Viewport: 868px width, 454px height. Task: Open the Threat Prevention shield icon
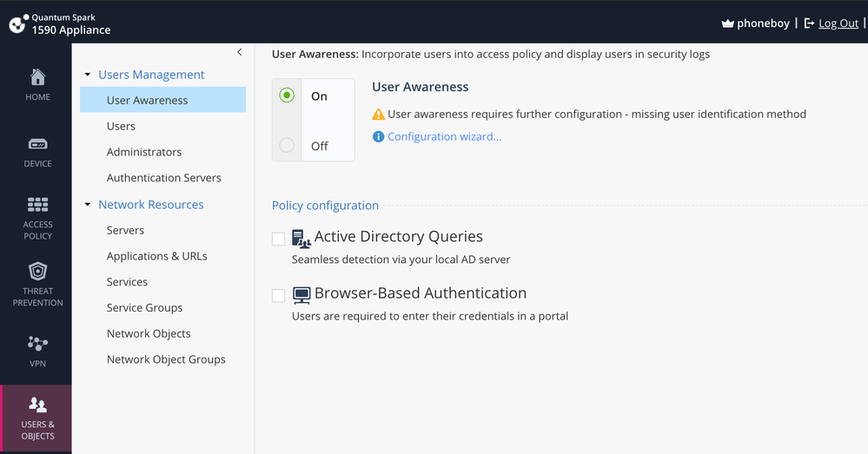37,272
